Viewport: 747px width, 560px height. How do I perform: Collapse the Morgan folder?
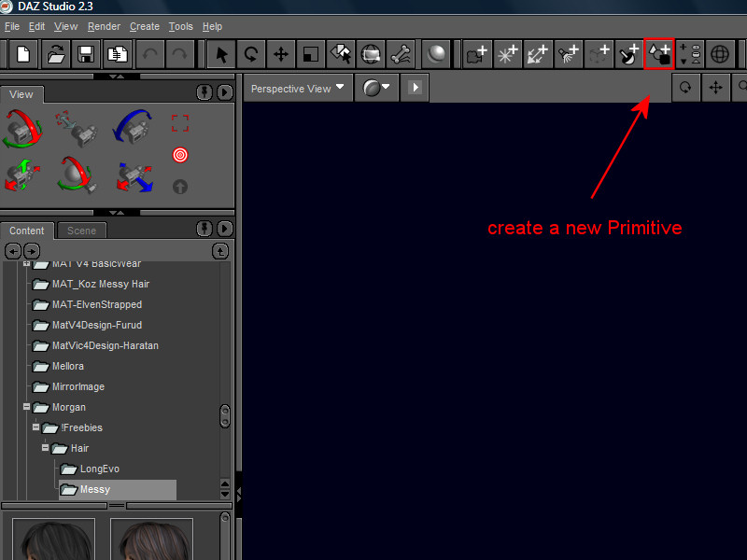point(27,407)
